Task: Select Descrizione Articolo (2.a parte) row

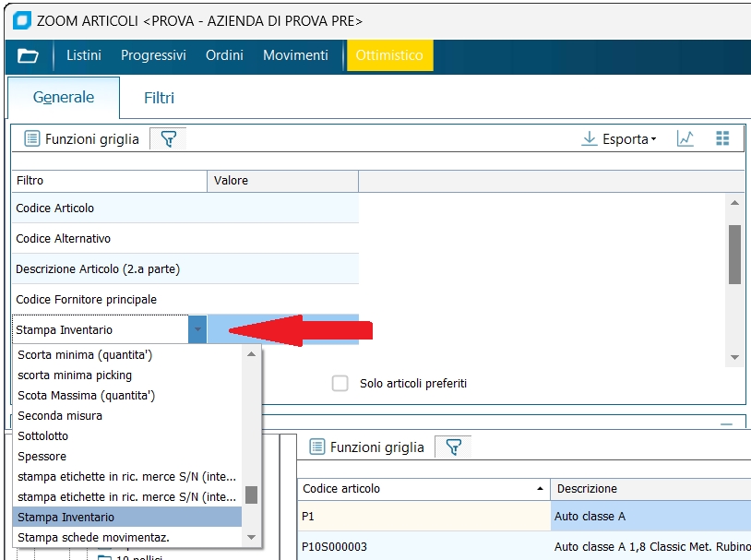Action: click(x=185, y=268)
